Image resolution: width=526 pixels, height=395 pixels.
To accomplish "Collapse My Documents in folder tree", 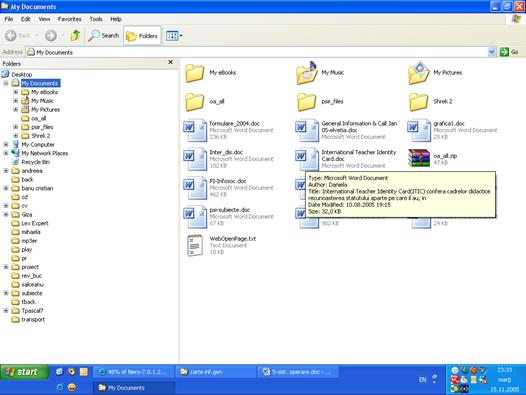I will click(6, 83).
